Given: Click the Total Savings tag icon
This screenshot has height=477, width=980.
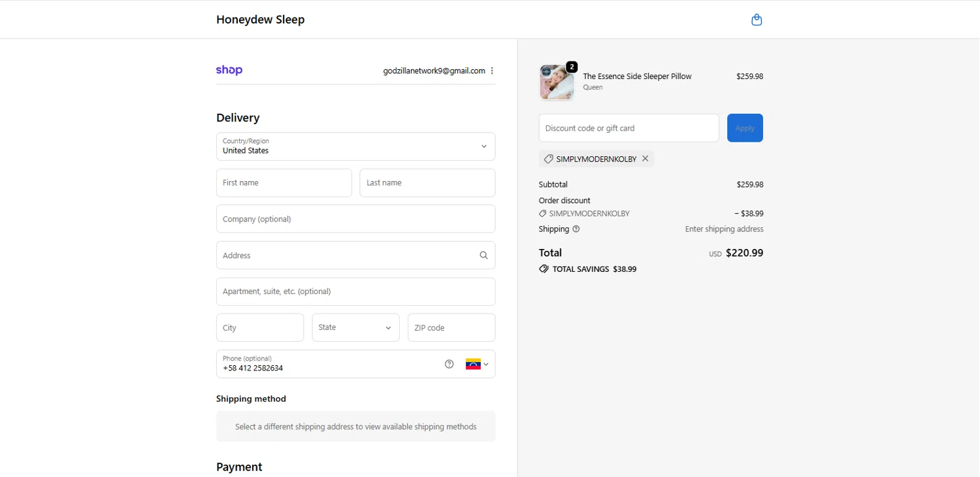Looking at the screenshot, I should (544, 269).
